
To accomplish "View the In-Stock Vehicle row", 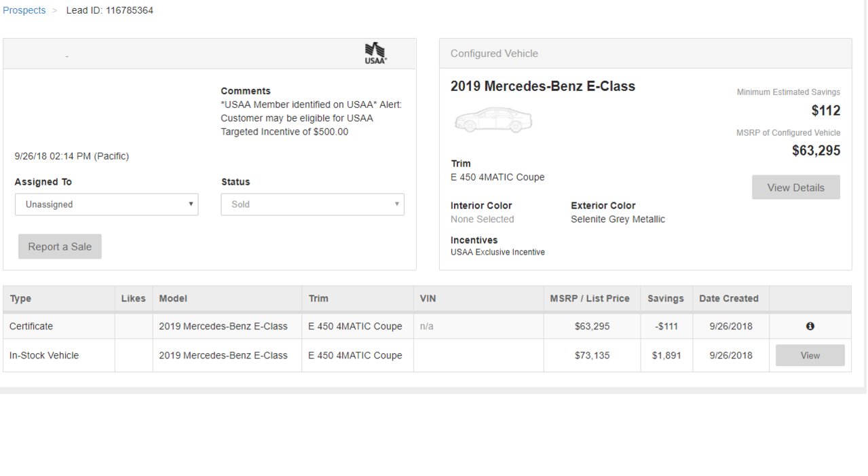I will (x=810, y=355).
